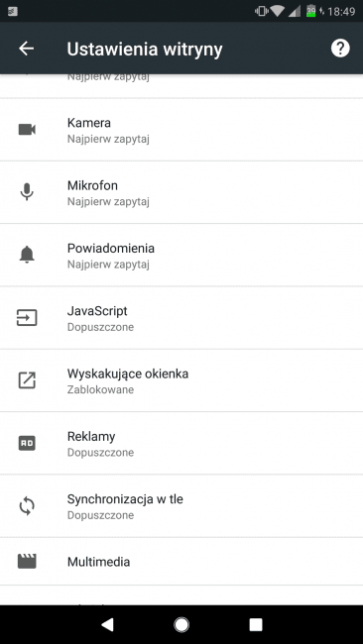Tap the camera icon beside Kamera
The height and width of the screenshot is (644, 363).
(x=27, y=130)
